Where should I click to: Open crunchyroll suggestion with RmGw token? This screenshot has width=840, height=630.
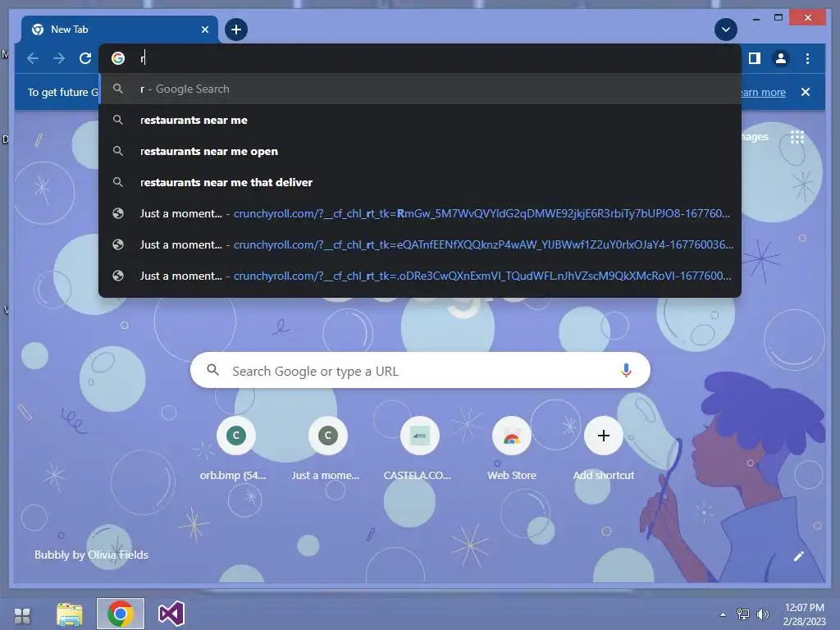[x=420, y=213]
